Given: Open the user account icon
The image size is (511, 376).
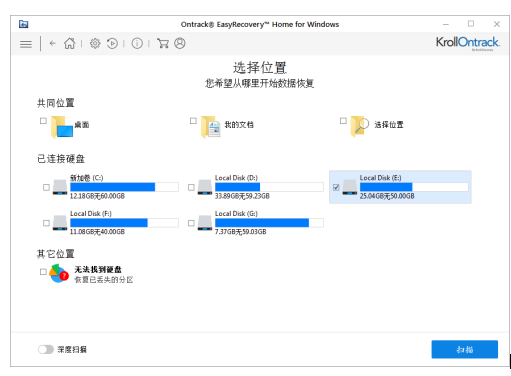Looking at the screenshot, I should click(x=180, y=43).
